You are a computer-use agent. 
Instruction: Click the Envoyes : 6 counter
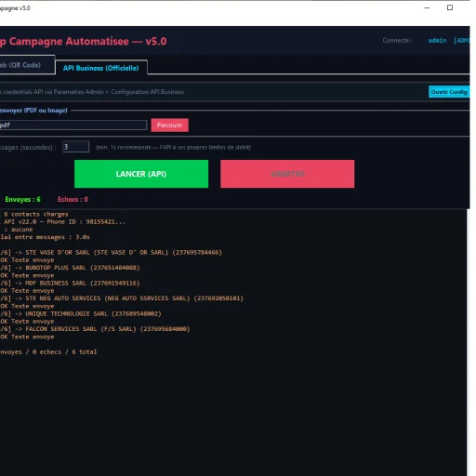pyautogui.click(x=22, y=199)
